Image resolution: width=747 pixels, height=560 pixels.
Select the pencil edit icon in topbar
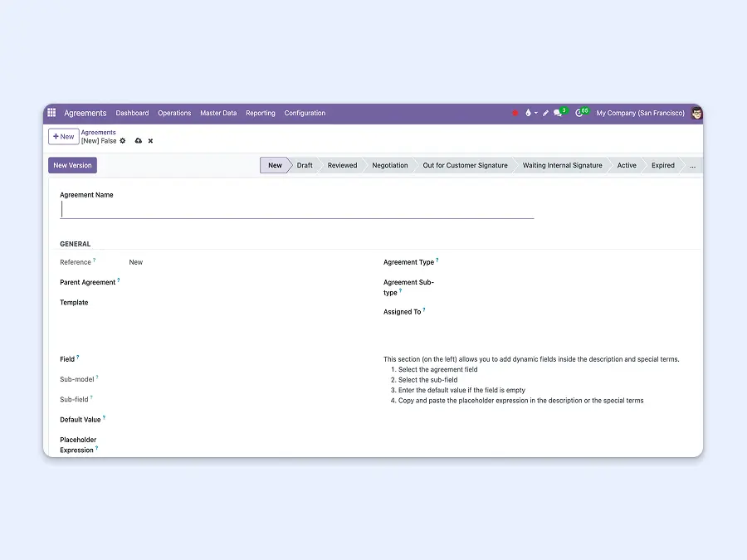coord(545,113)
